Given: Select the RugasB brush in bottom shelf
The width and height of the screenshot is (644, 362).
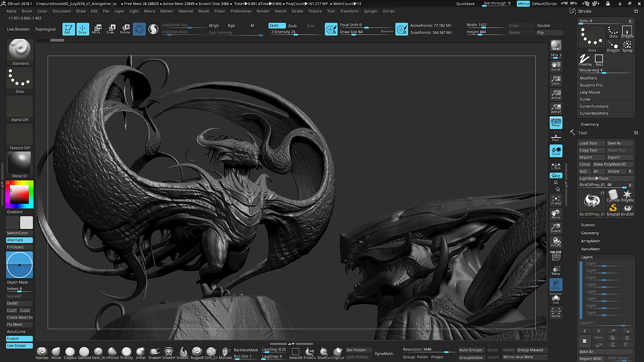Looking at the screenshot, I should coord(197,353).
